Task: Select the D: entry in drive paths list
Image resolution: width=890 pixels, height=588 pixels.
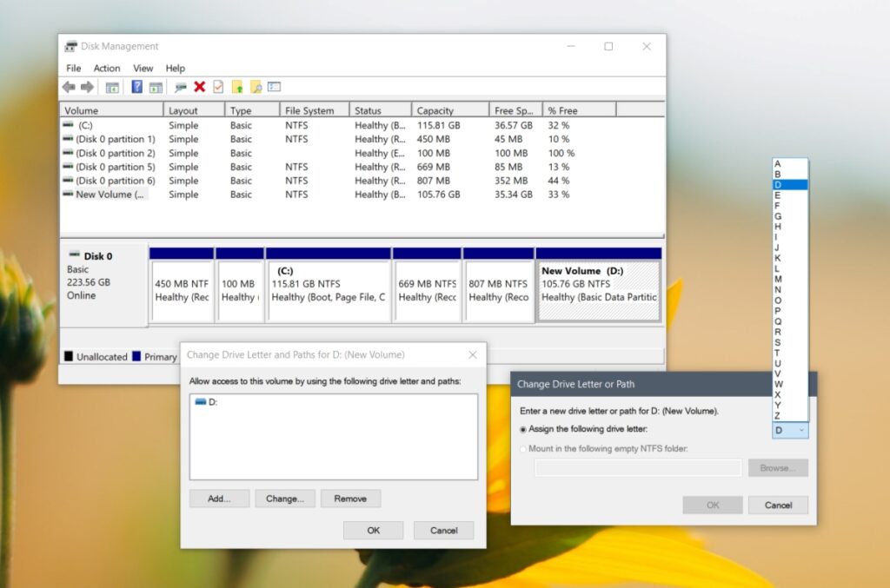Action: coord(209,402)
